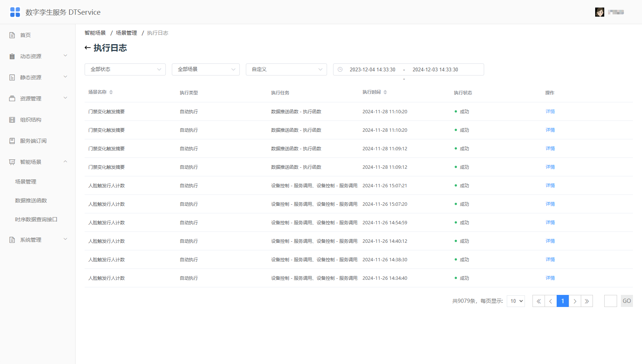Open the 自定义 time range dropdown
642x364 pixels.
point(286,69)
